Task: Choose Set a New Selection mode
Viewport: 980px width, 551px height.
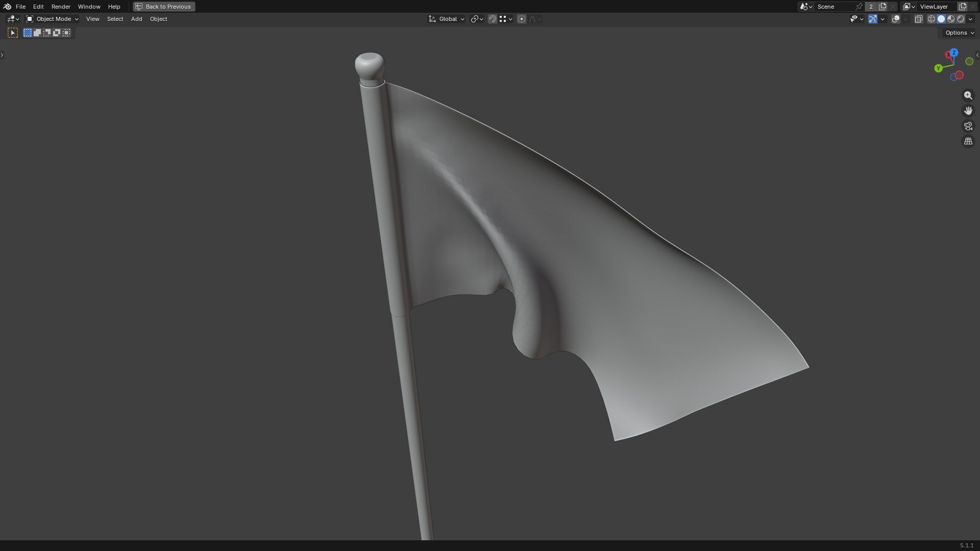Action: pyautogui.click(x=28, y=33)
